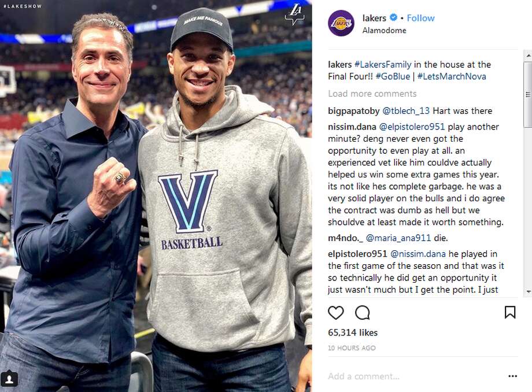Expand Load more comments
This screenshot has height=392, width=532.
372,94
